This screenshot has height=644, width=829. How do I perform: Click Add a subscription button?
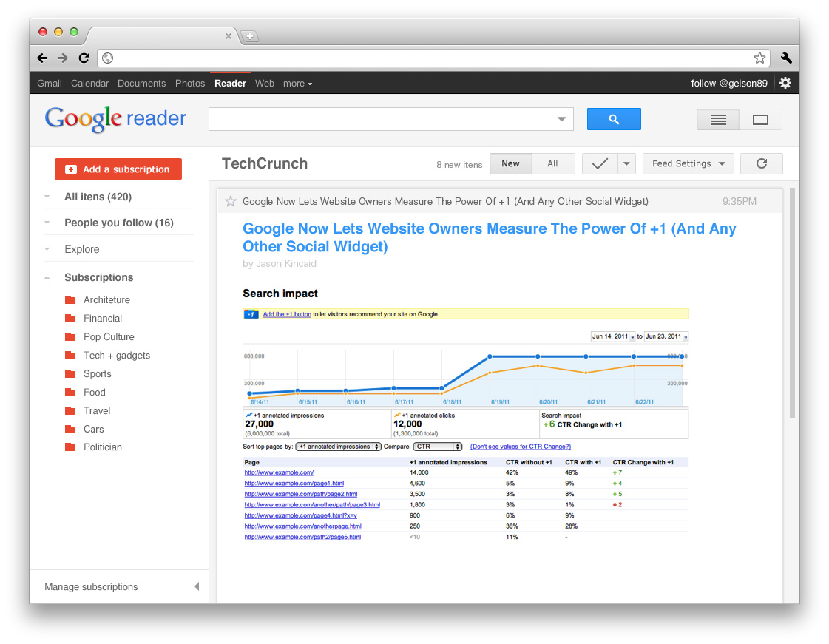[x=118, y=169]
